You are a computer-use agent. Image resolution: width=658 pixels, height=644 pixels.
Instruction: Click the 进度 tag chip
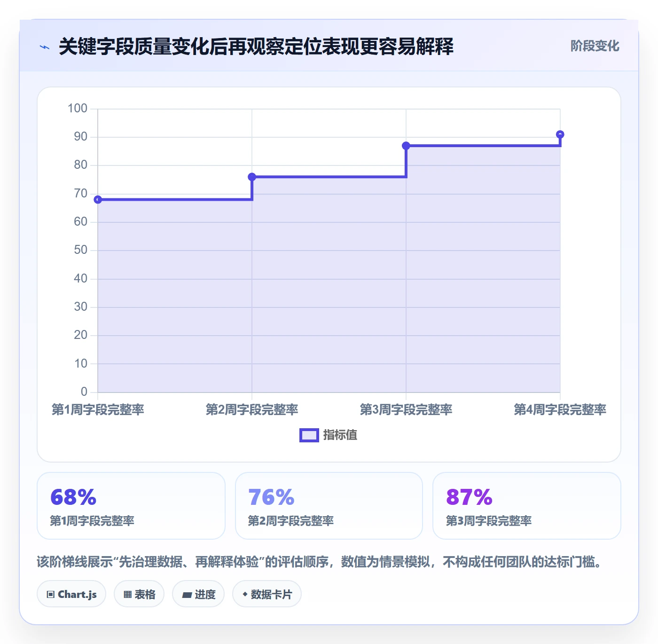(198, 594)
